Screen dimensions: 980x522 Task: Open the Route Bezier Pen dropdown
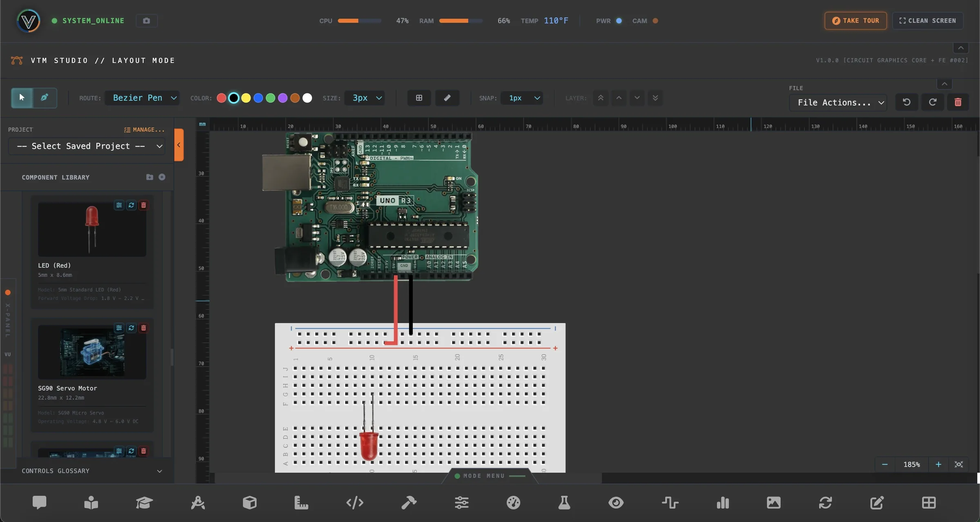(x=142, y=98)
